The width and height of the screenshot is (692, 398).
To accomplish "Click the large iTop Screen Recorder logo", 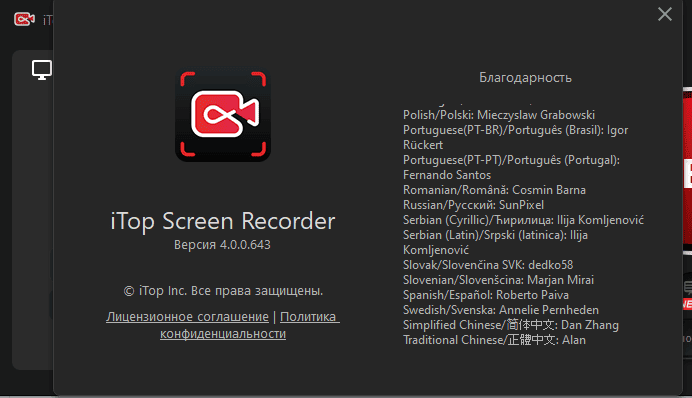I will (x=223, y=114).
